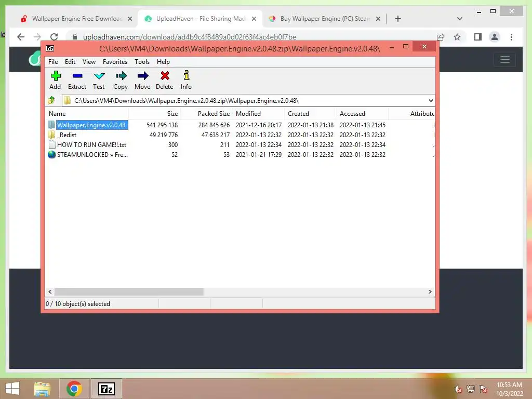
Task: Share this page icon in address bar
Action: point(441,37)
